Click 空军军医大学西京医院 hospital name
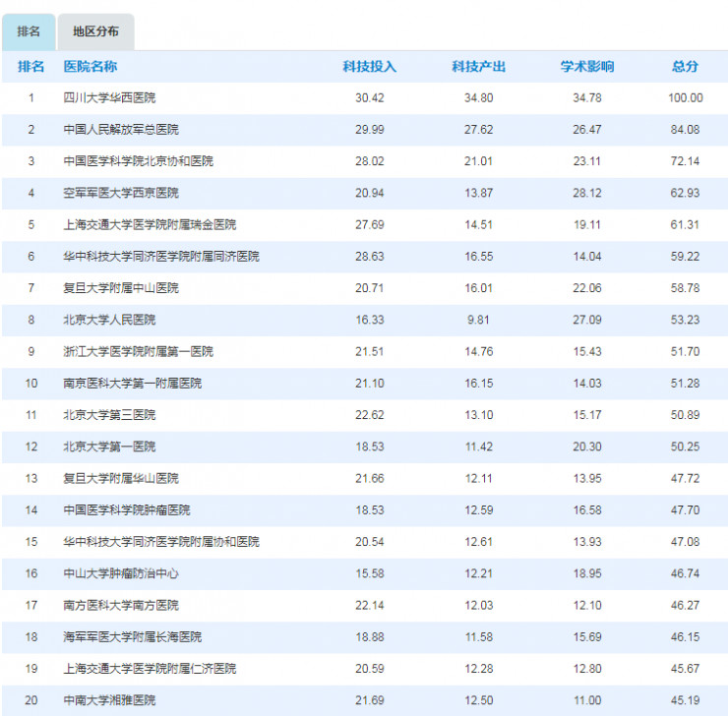The height and width of the screenshot is (716, 728). pos(121,193)
